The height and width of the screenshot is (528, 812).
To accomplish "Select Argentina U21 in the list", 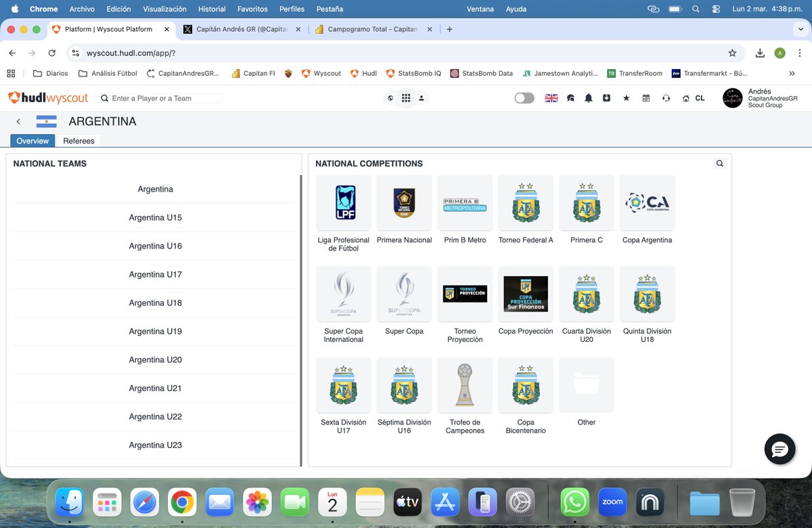I will [156, 389].
